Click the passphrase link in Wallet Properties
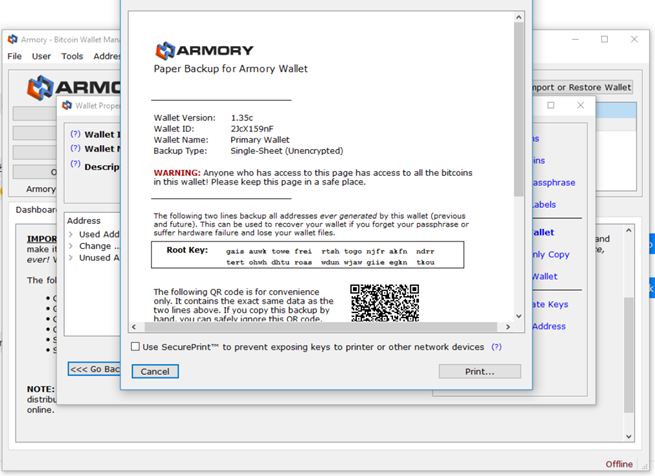Viewport: 655px width, 476px height. click(554, 183)
